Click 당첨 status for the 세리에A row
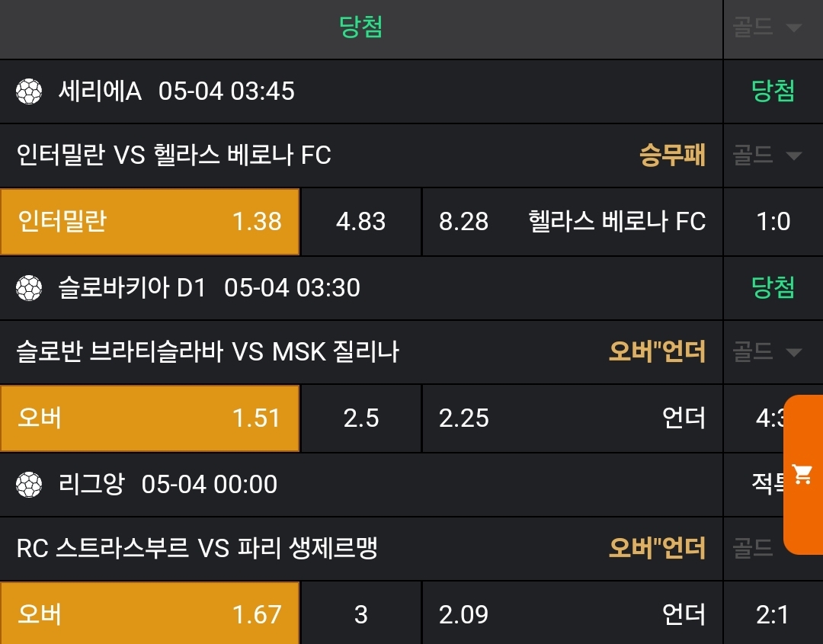 773,91
